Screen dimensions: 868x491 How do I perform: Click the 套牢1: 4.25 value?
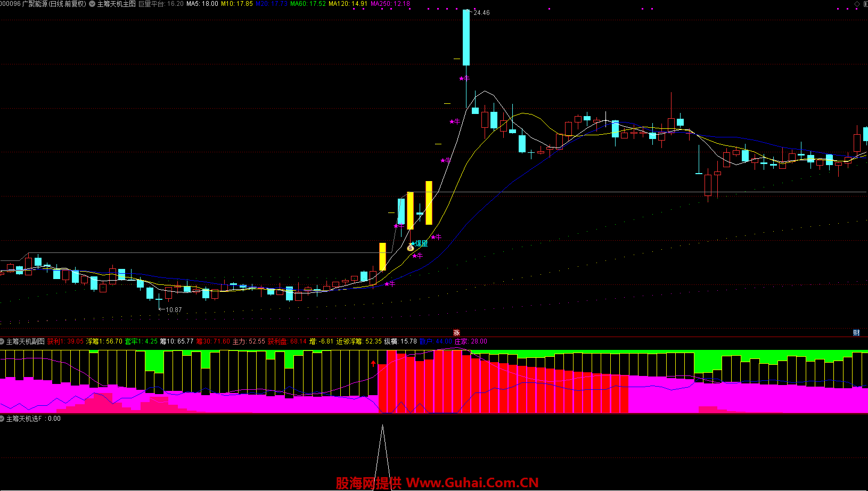[141, 341]
